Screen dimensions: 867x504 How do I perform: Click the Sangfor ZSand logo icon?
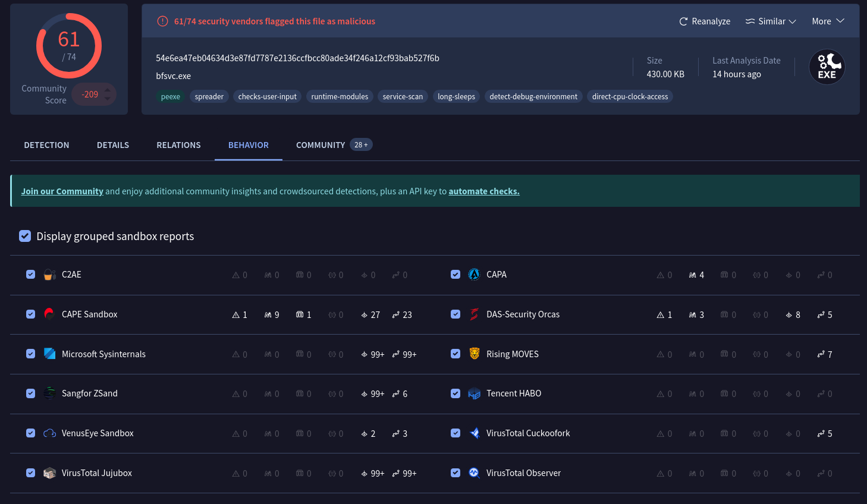(50, 393)
